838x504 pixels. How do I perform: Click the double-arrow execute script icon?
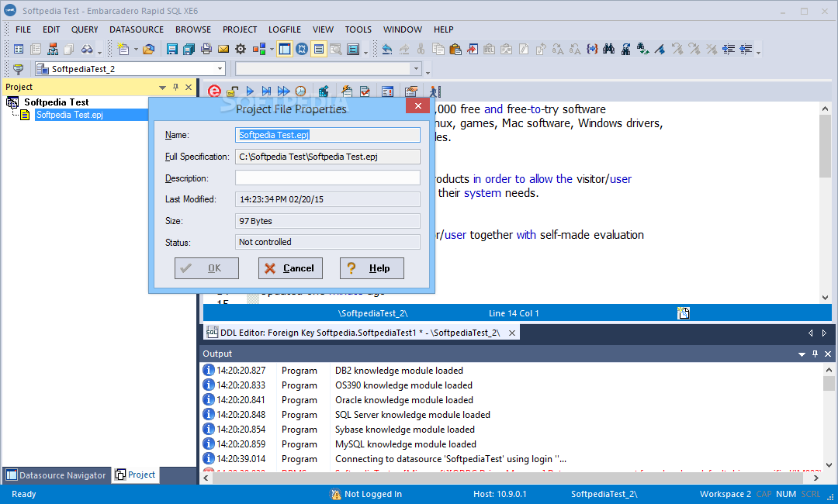pyautogui.click(x=284, y=91)
